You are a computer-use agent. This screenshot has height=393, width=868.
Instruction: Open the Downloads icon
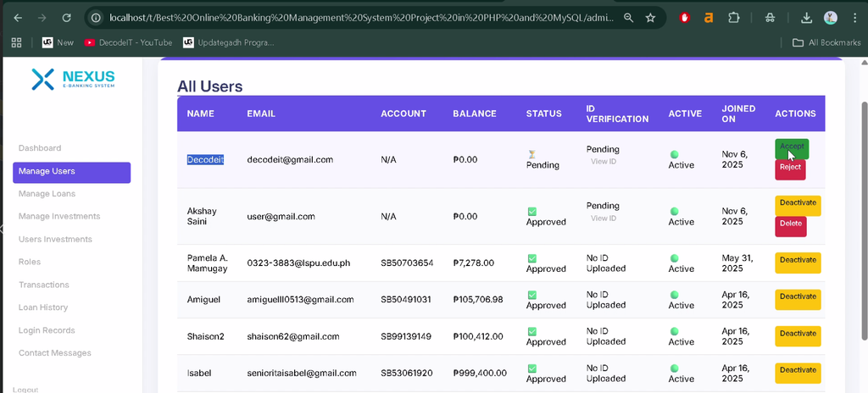coord(807,18)
